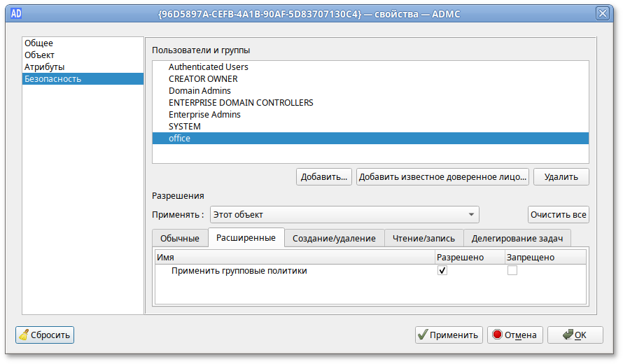The height and width of the screenshot is (364, 623).
Task: Open the Объект section
Action: pyautogui.click(x=83, y=55)
